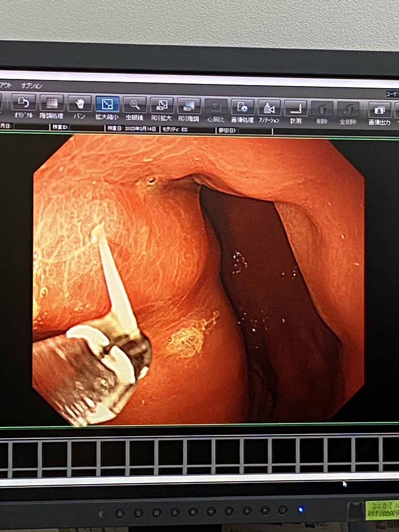This screenshot has width=399, height=532.
Task: Click the 心胸比 cardiothoracic ratio icon
Action: (x=216, y=108)
